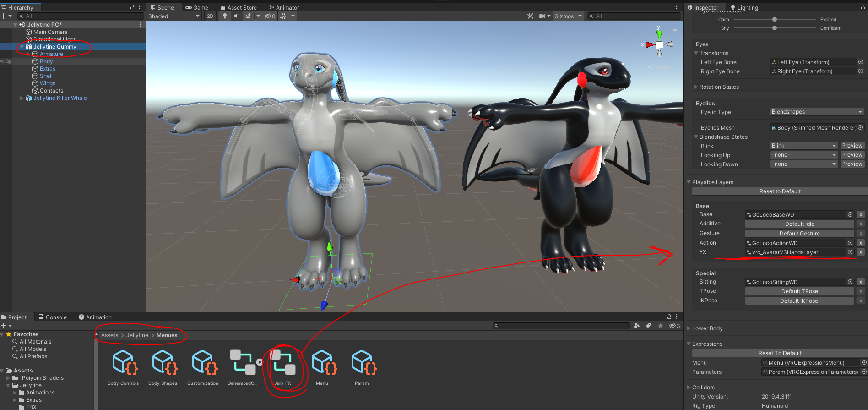Click the Project search-by-label tag icon
Viewport: 868px width, 410px height.
click(x=648, y=326)
